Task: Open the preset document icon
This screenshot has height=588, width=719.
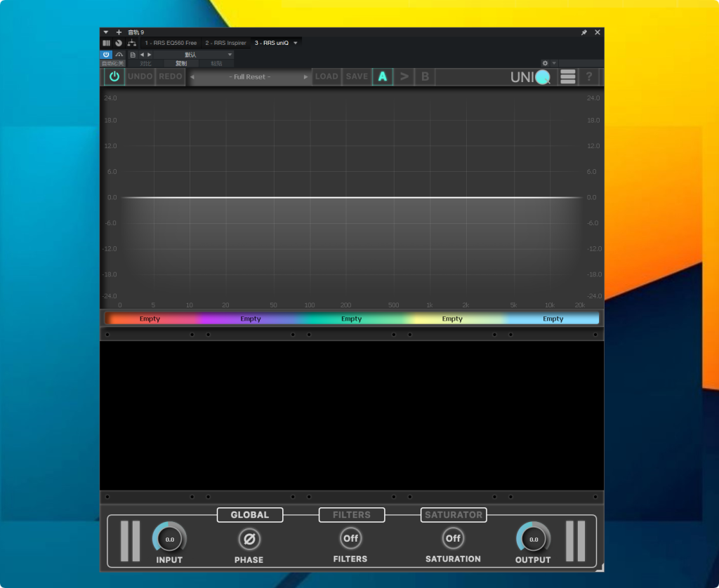Action: tap(133, 55)
